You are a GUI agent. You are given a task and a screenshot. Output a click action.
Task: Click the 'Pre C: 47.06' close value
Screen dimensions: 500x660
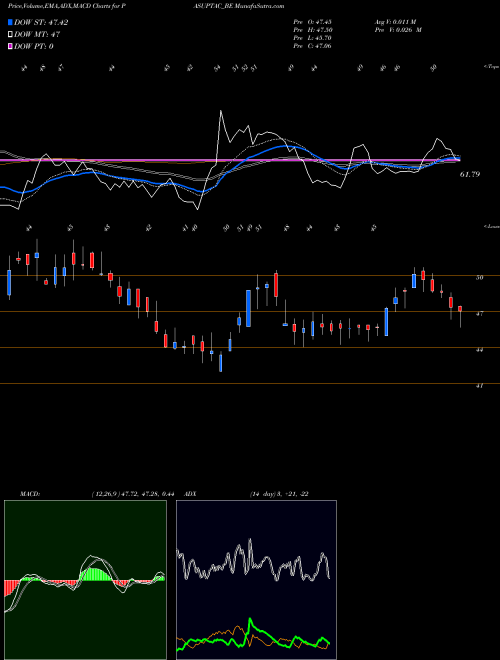tap(313, 46)
